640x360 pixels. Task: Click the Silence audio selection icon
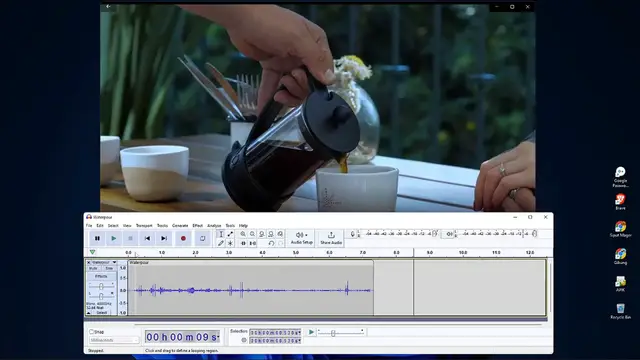[253, 243]
